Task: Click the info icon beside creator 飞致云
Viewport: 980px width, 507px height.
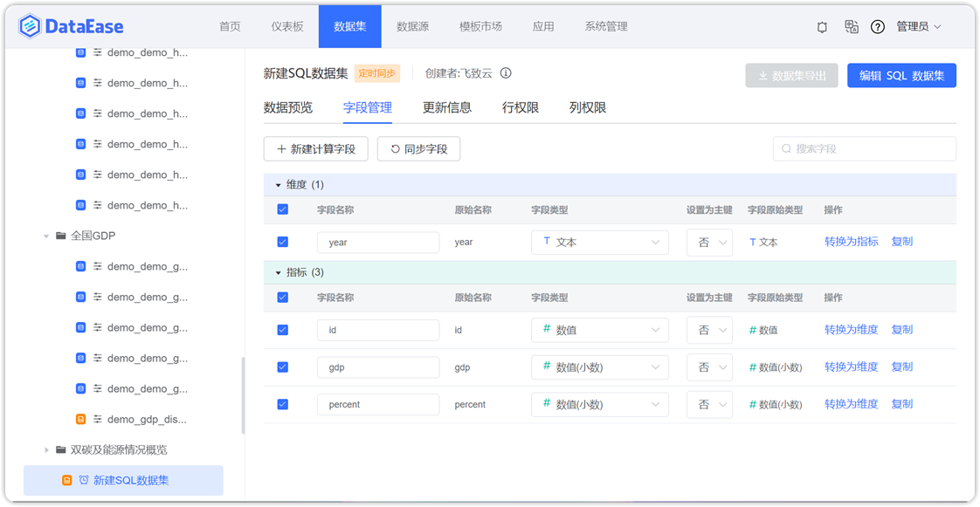Action: [507, 73]
